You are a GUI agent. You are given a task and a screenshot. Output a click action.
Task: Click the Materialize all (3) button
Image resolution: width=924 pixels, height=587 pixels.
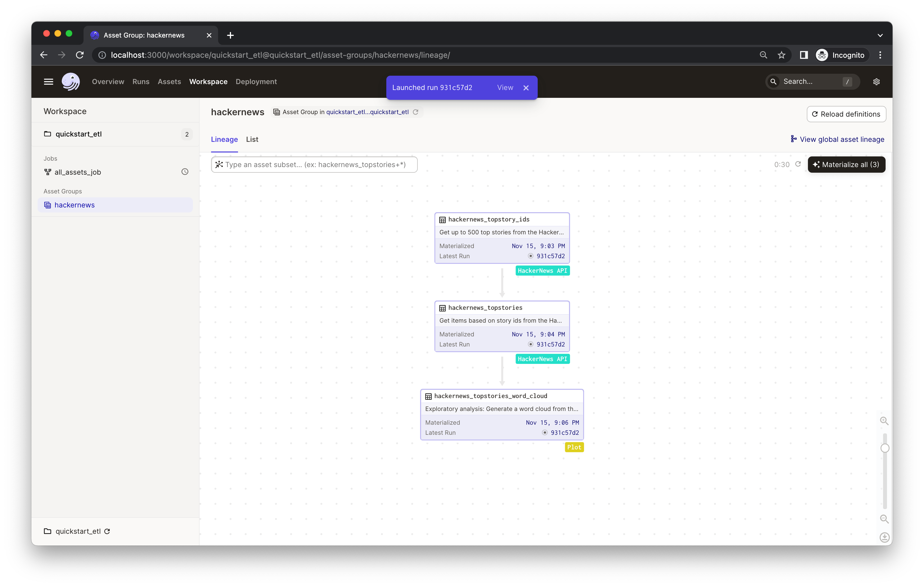point(846,165)
